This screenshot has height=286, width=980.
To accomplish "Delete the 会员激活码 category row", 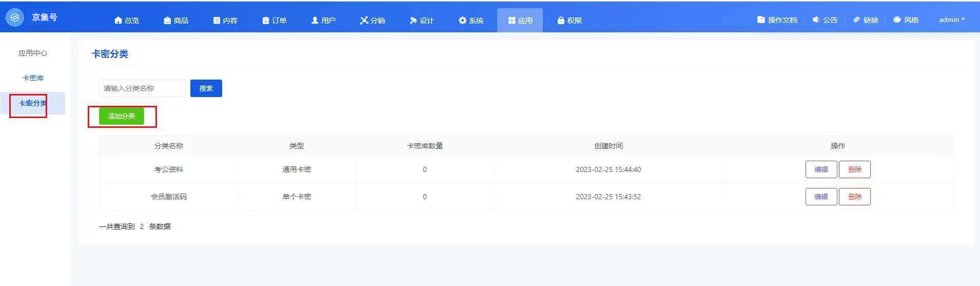I will (854, 197).
